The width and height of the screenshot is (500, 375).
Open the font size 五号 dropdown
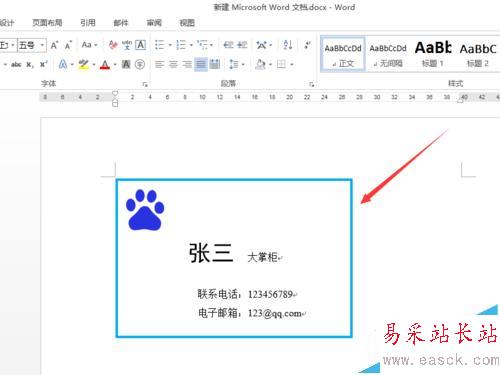point(42,45)
